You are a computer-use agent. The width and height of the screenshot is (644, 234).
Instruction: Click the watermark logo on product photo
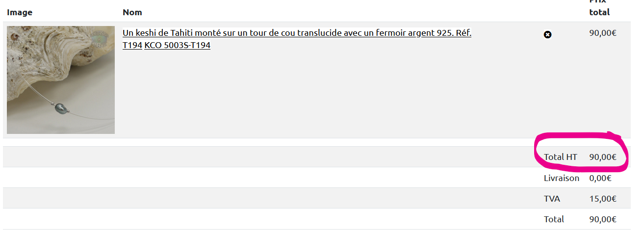coord(101,39)
